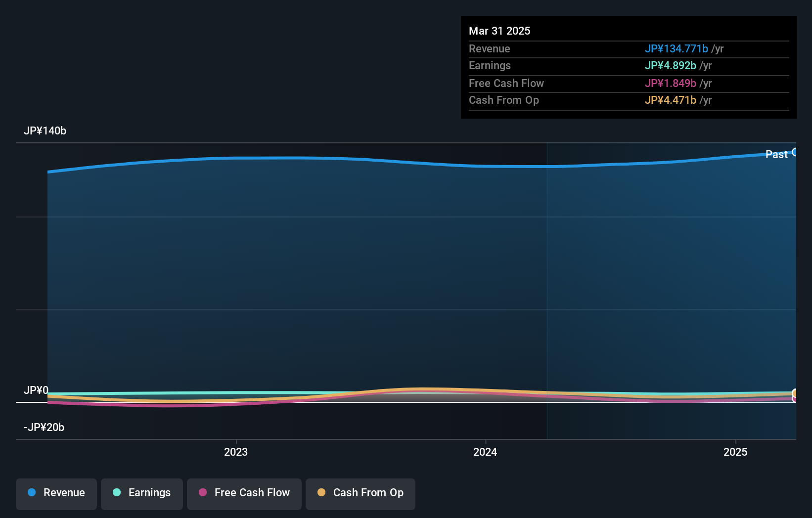Image resolution: width=812 pixels, height=518 pixels.
Task: Click the Mar 31 2025 tooltip date
Action: 499,31
